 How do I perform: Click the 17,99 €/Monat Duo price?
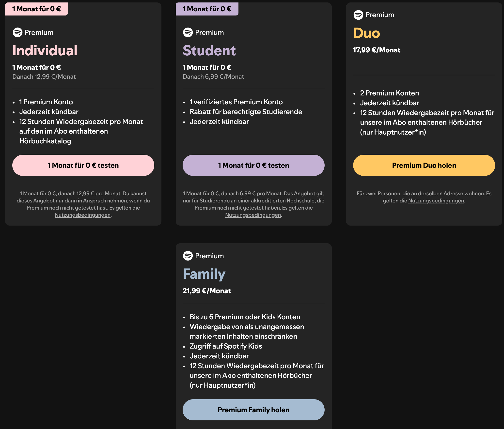pyautogui.click(x=377, y=50)
